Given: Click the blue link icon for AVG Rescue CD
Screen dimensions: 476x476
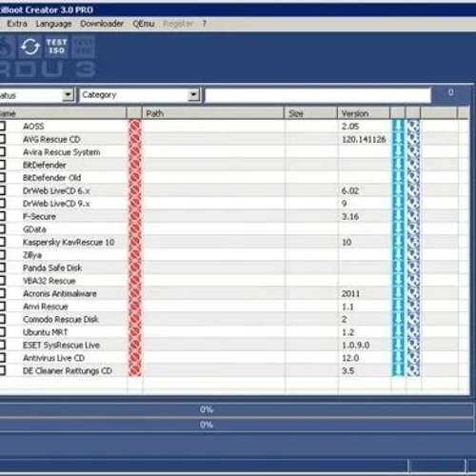Looking at the screenshot, I should pyautogui.click(x=413, y=139).
